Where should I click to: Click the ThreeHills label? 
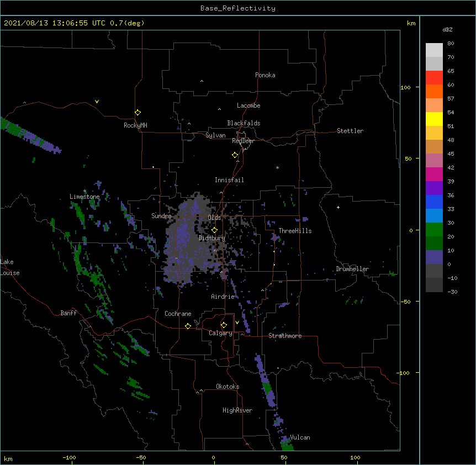pyautogui.click(x=295, y=231)
